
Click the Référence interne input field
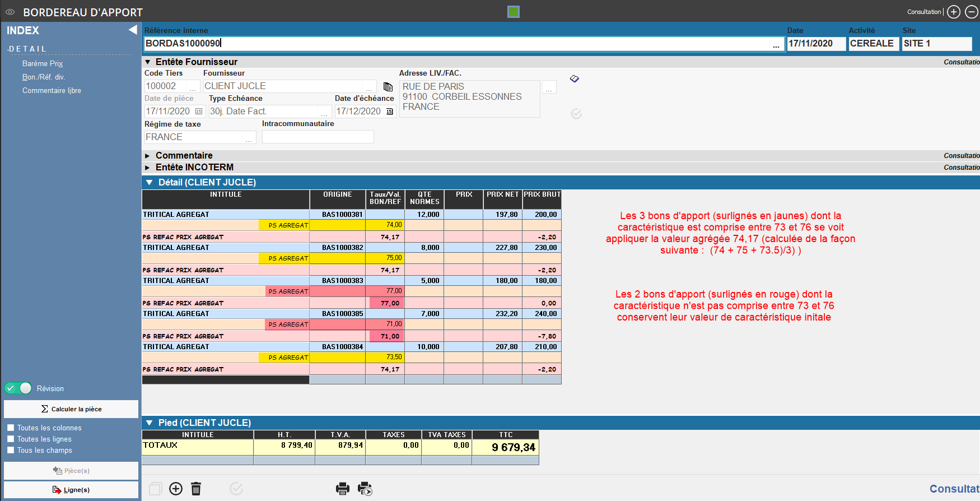(x=456, y=44)
